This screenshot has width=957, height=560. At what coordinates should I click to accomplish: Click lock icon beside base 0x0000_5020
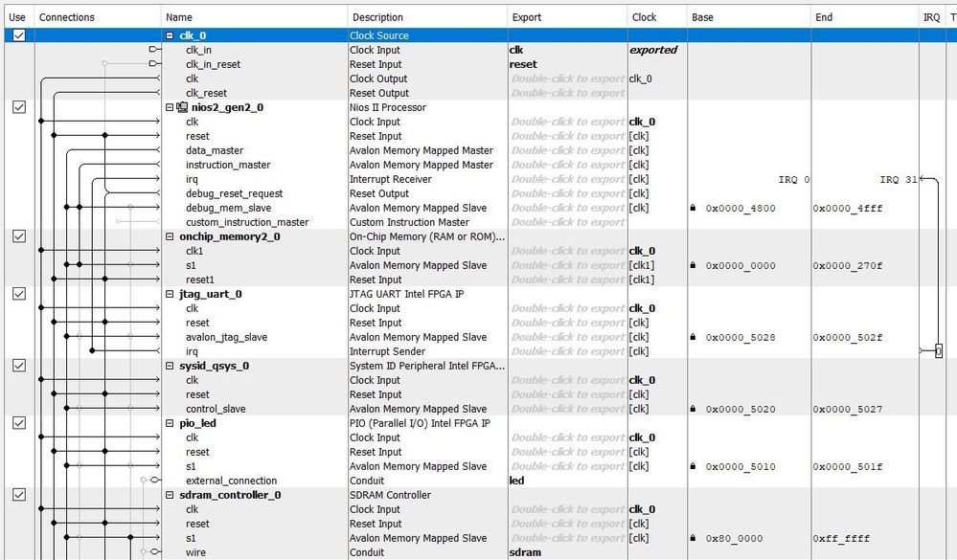click(x=693, y=409)
